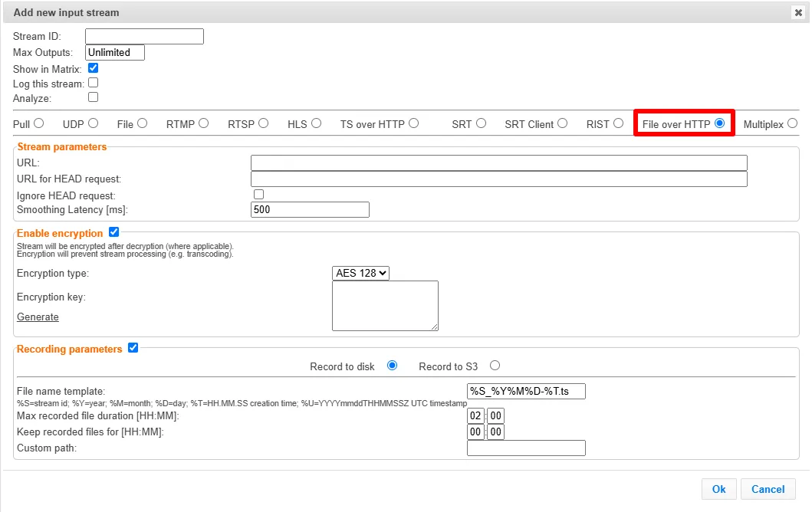Select Record to disk option
Screen dimensions: 812x512
click(x=392, y=366)
